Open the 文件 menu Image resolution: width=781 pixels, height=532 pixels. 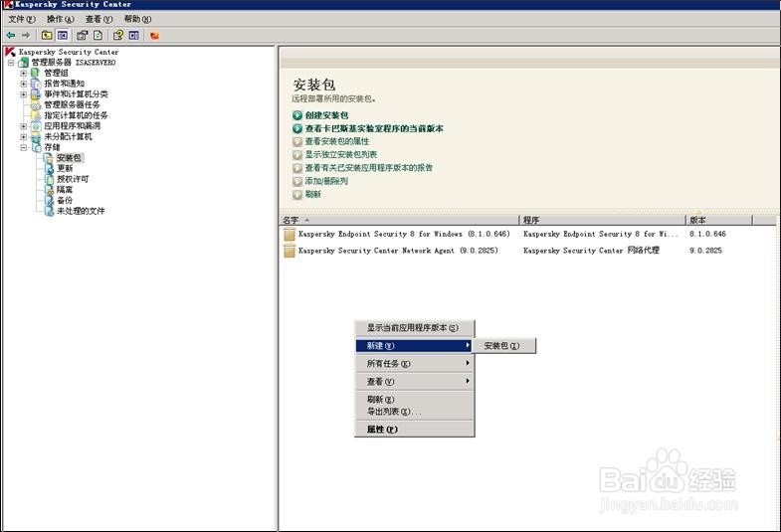[x=22, y=19]
